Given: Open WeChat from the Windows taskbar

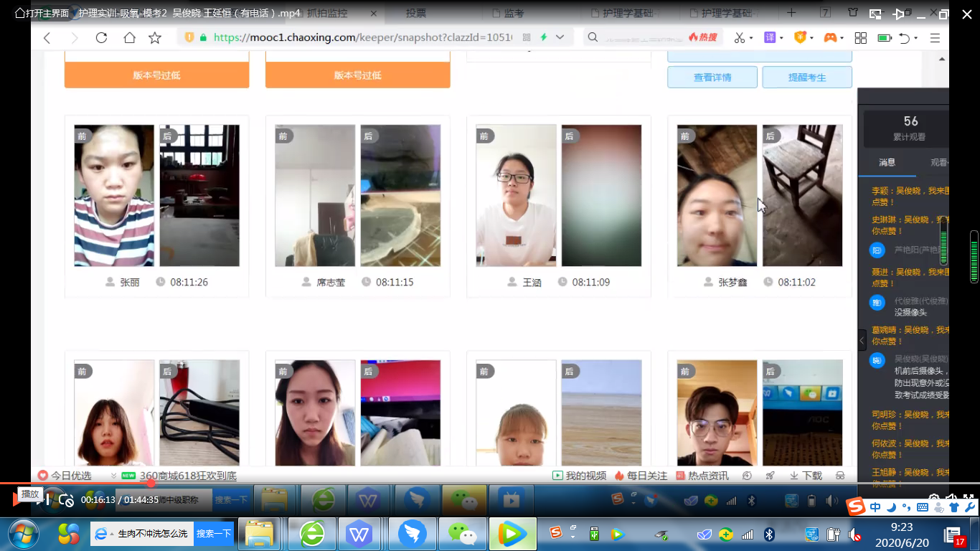Looking at the screenshot, I should click(463, 533).
